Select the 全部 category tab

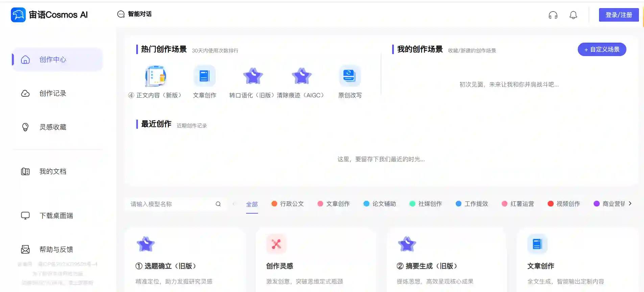click(x=252, y=204)
